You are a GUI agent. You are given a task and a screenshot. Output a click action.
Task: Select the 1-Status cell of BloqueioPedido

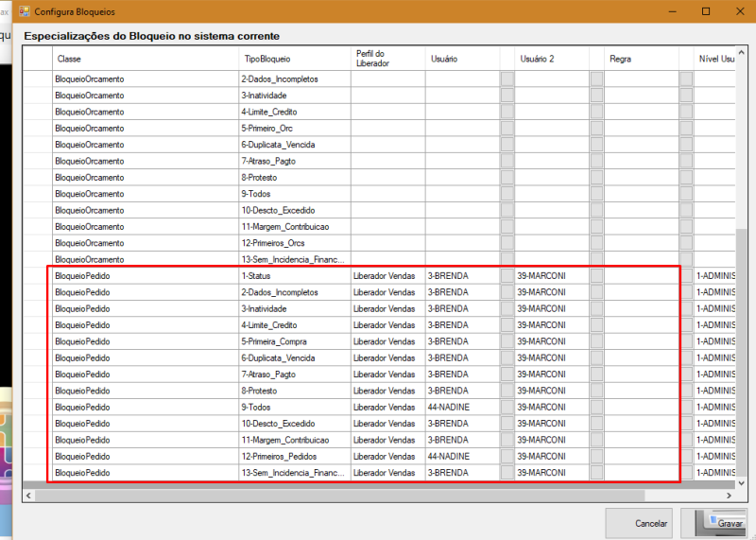click(x=295, y=276)
